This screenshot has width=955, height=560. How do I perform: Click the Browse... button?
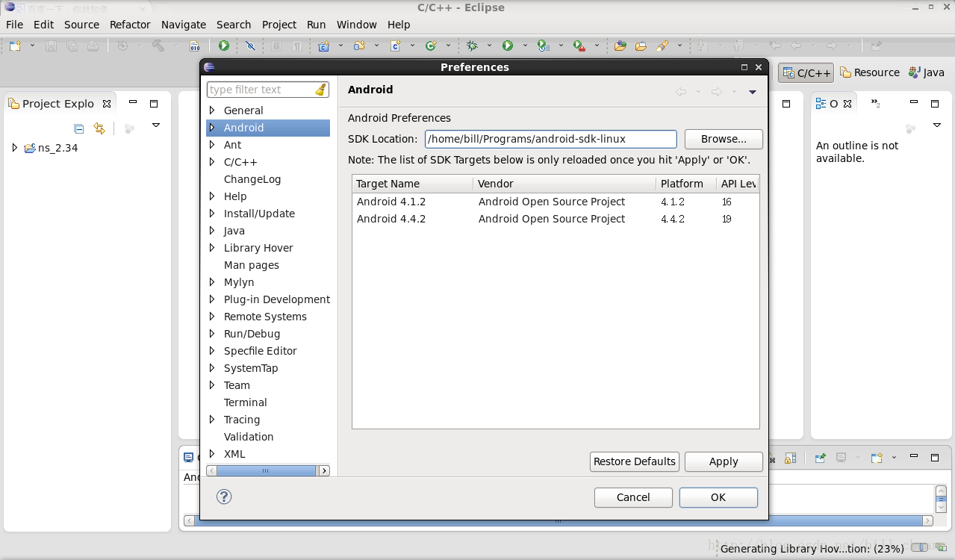[724, 139]
